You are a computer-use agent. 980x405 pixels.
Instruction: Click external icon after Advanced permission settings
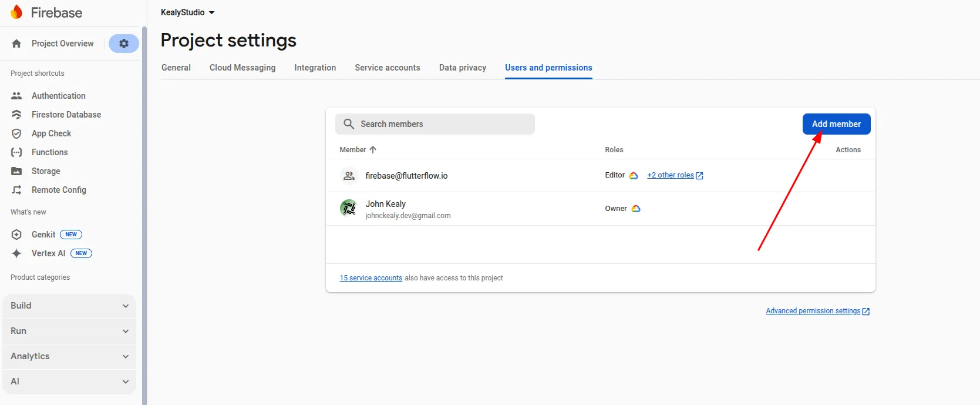pyautogui.click(x=866, y=312)
